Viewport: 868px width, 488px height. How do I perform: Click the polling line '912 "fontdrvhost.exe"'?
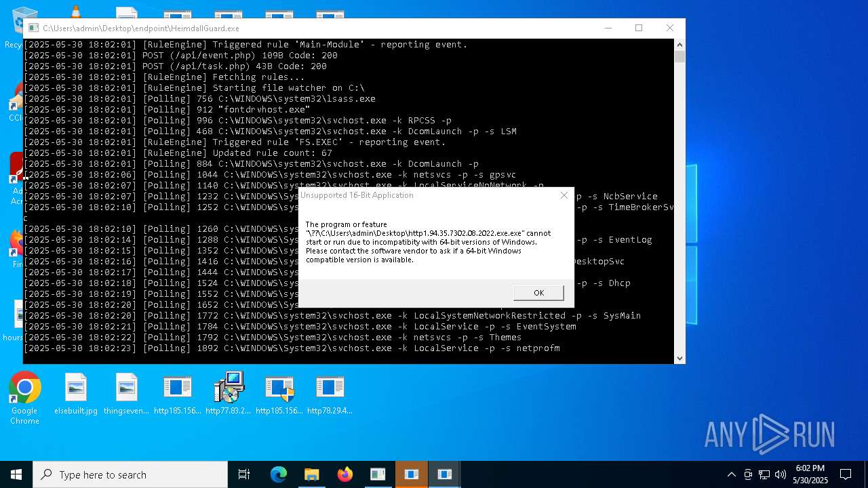tap(167, 110)
